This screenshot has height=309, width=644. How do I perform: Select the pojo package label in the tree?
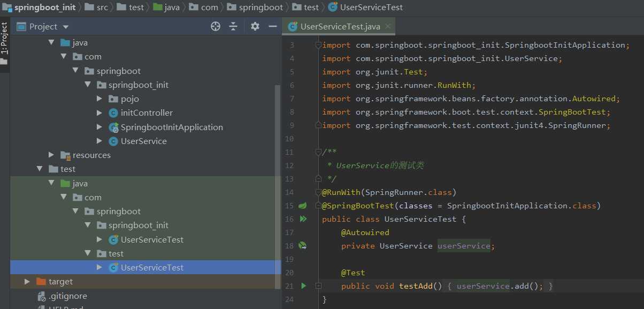130,99
